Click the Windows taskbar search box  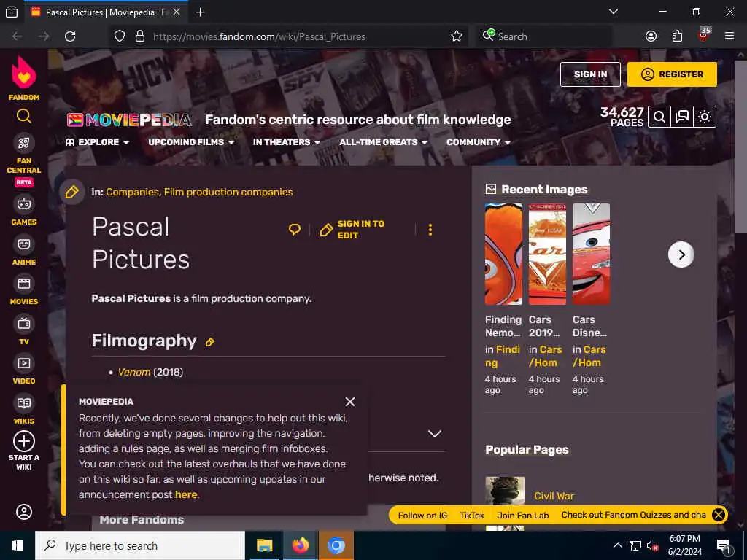(140, 545)
